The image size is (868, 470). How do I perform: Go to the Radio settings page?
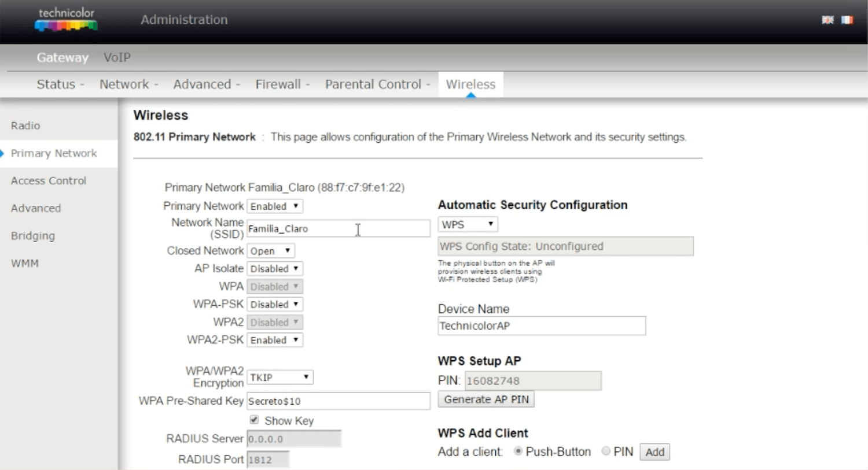tap(25, 125)
